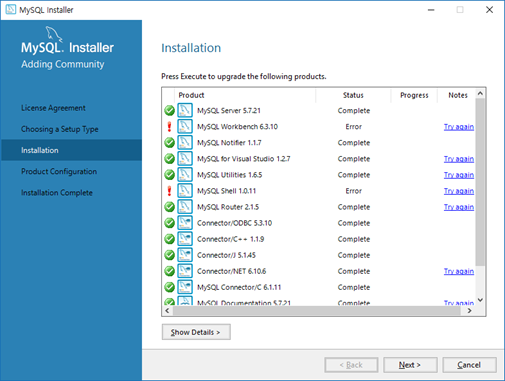Click the green check beside MySQL Connector/C
505x381 pixels.
tap(169, 287)
